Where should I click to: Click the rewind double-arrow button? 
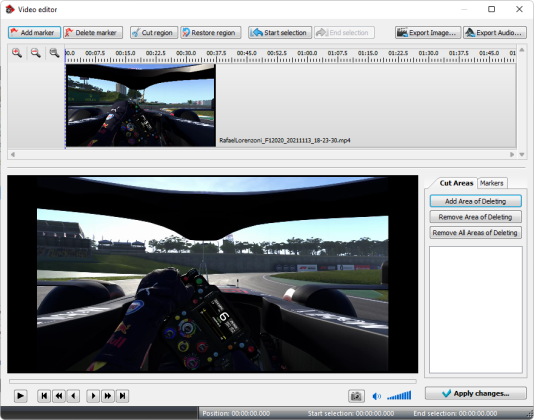[x=59, y=396]
